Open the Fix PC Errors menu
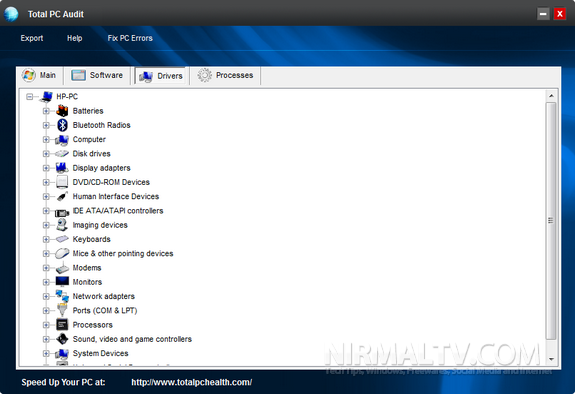The height and width of the screenshot is (394, 575). pyautogui.click(x=130, y=38)
